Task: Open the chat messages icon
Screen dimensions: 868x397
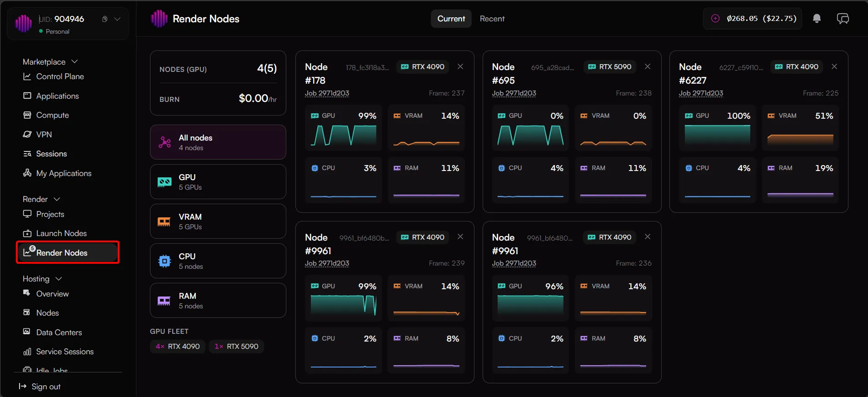Action: [x=843, y=19]
